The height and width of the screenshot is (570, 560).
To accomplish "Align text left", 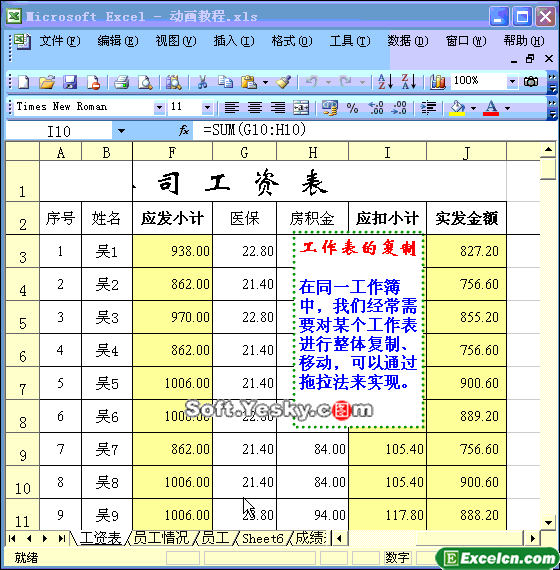I will pos(232,108).
